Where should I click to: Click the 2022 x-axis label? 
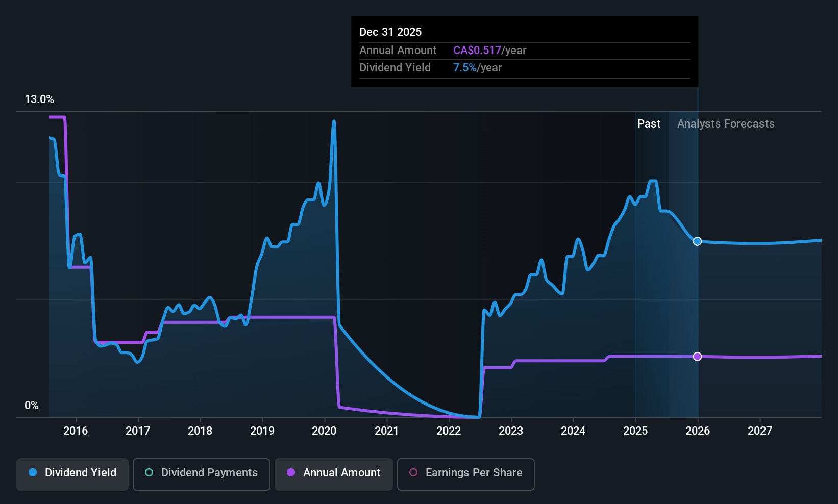(x=449, y=431)
